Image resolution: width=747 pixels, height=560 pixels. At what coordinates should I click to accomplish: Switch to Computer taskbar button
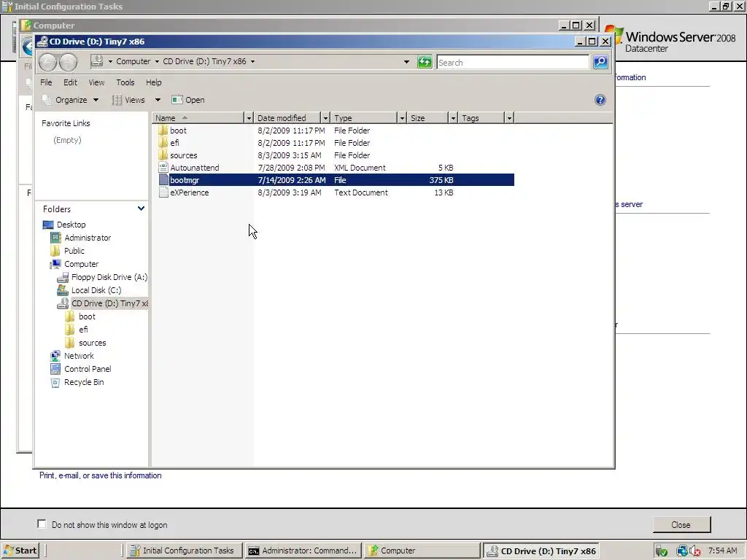pyautogui.click(x=422, y=551)
